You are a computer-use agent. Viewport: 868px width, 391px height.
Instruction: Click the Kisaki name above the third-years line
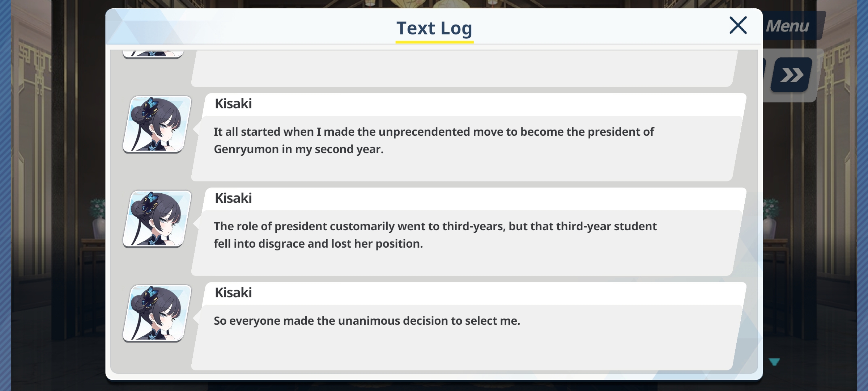pyautogui.click(x=233, y=198)
